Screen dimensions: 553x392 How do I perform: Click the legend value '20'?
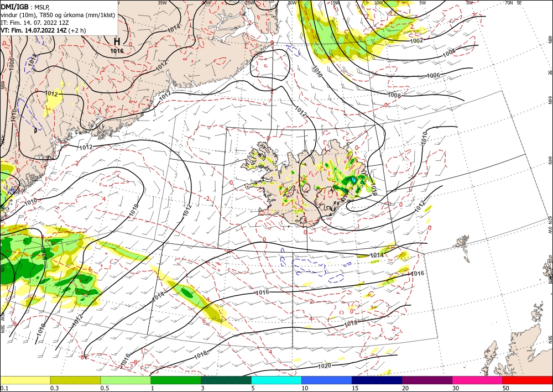[405, 388]
